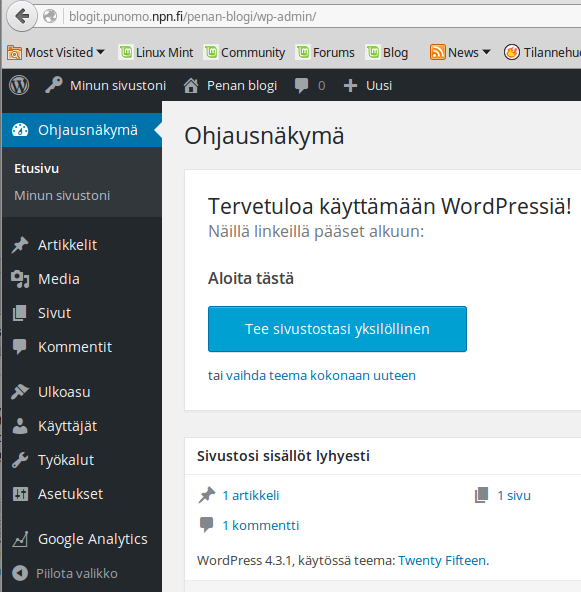
Task: Click the Aloita tästä heading text
Action: click(x=251, y=279)
